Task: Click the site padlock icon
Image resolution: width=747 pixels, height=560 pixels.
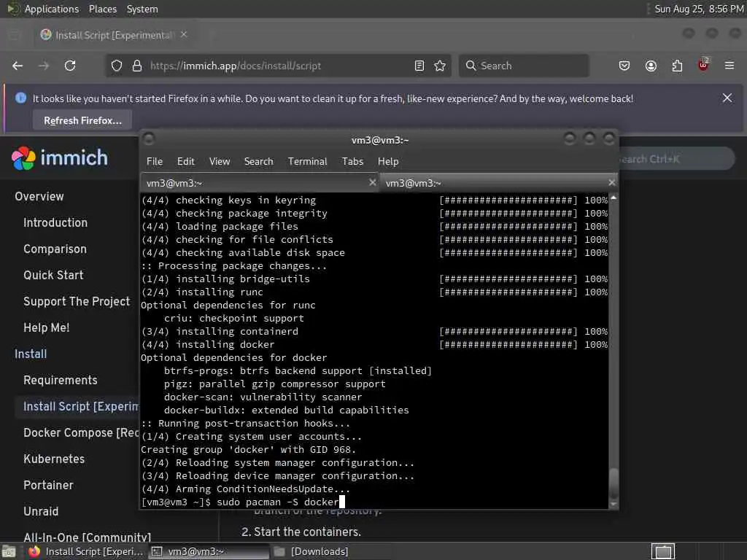Action: tap(136, 66)
